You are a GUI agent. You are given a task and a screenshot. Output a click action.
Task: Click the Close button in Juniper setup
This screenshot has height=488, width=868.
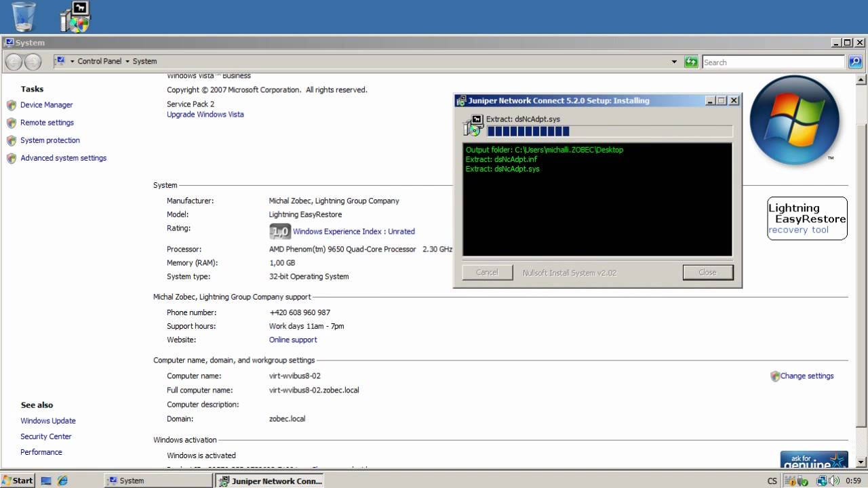click(x=708, y=272)
